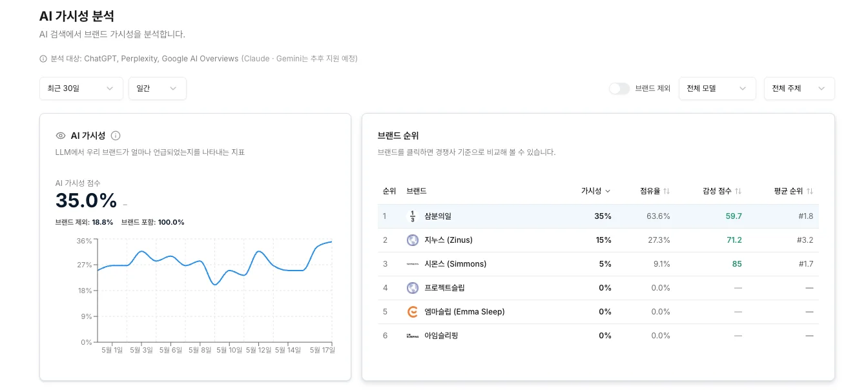The image size is (868, 390).
Task: Click 시몬스 average rank #1.7
Action: 806,264
